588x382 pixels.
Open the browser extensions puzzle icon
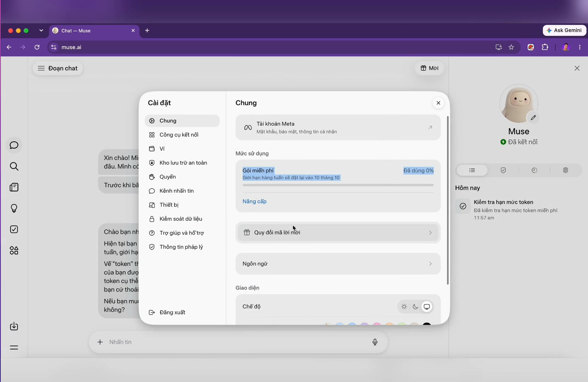545,47
